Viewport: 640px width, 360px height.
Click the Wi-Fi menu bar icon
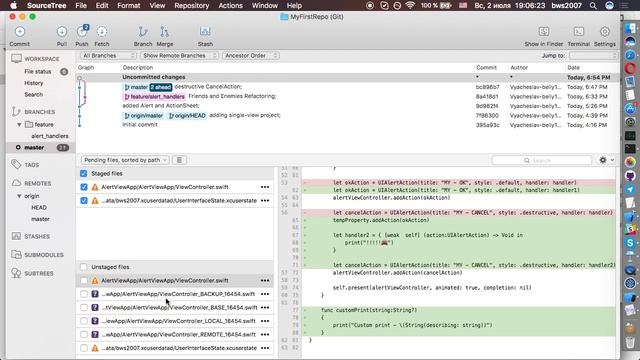(410, 6)
